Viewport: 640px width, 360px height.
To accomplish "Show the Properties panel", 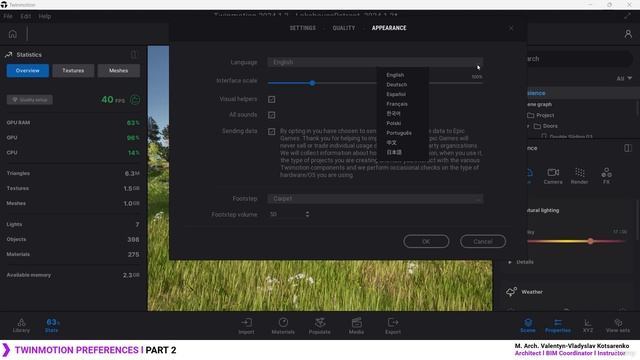I will 558,326.
